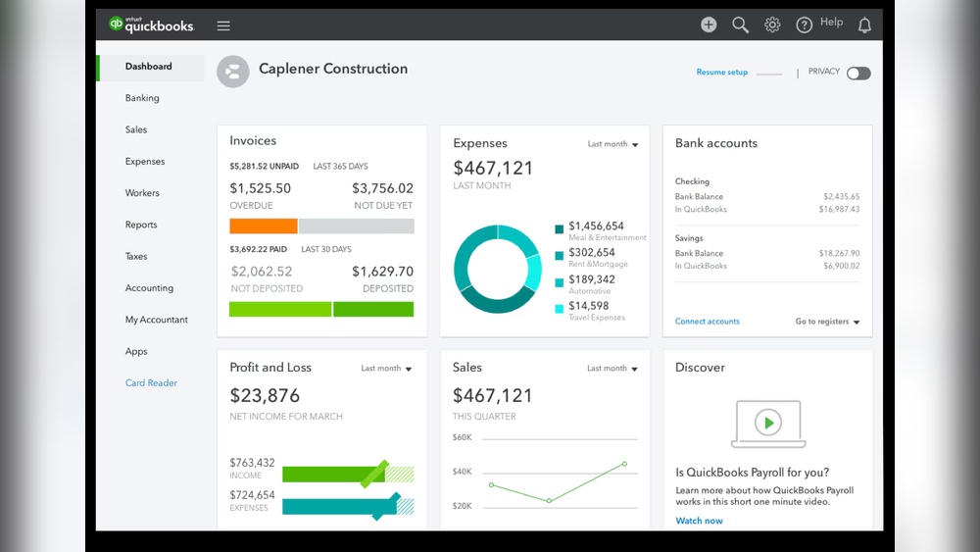Click the Caplener Construction company avatar
The width and height of the screenshot is (980, 552).
(233, 72)
